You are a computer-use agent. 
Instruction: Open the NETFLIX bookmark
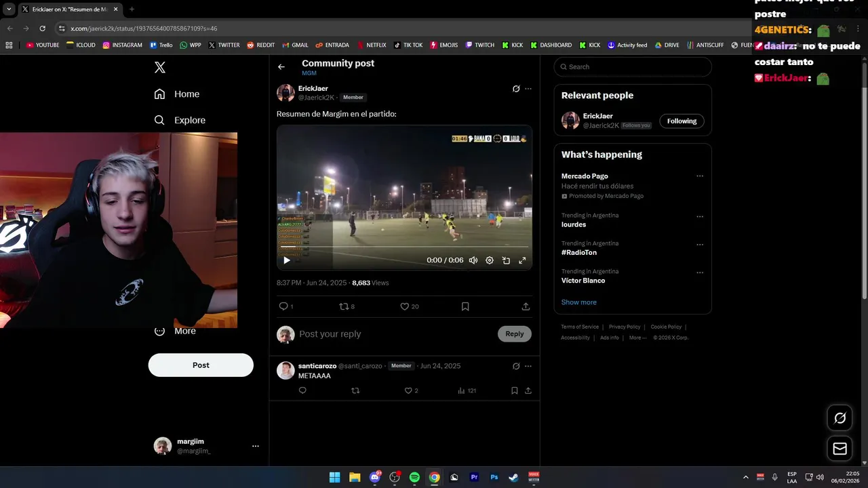click(371, 45)
